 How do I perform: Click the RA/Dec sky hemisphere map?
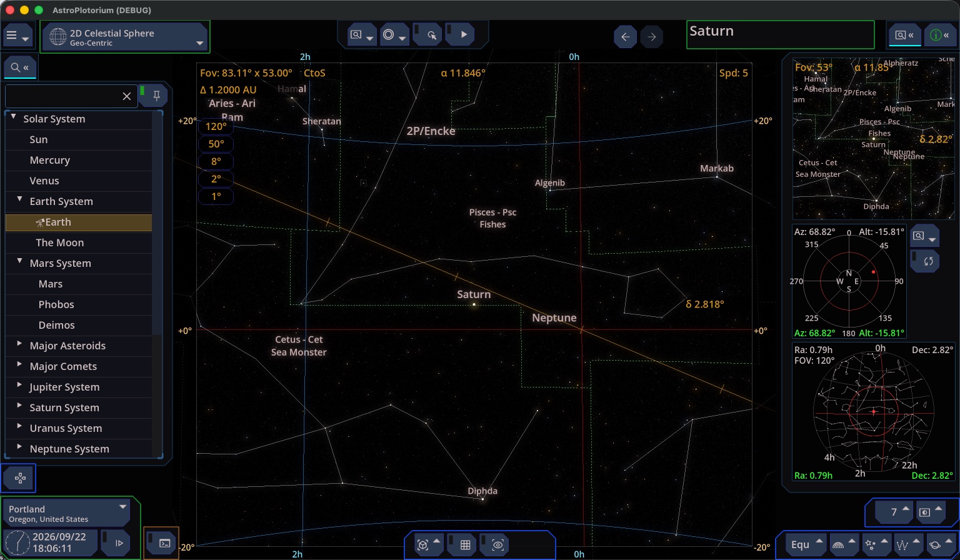click(874, 412)
